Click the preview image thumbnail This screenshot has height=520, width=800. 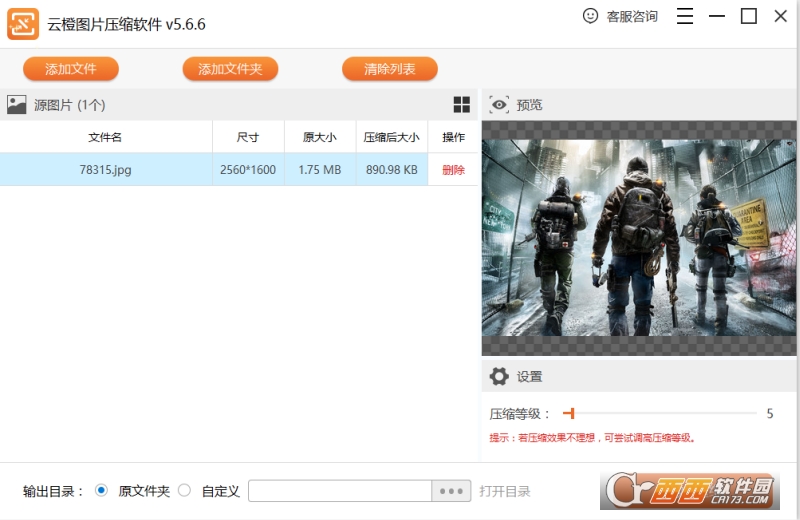(x=639, y=238)
